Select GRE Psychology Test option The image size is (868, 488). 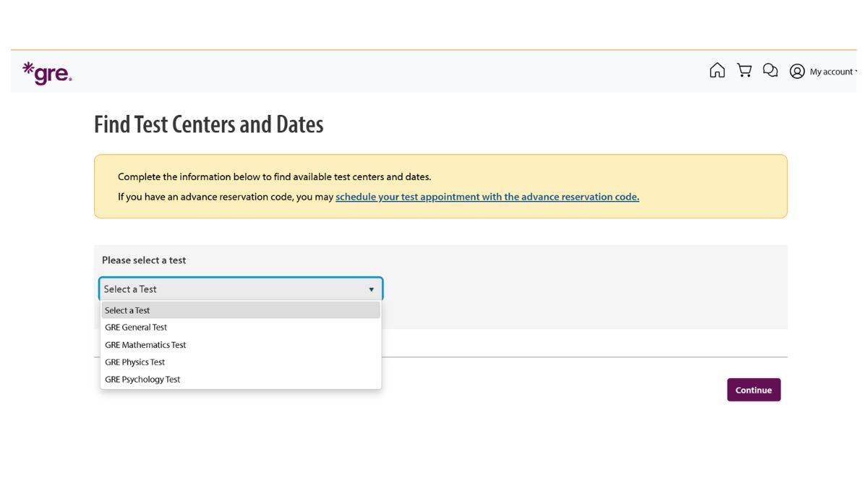[142, 379]
